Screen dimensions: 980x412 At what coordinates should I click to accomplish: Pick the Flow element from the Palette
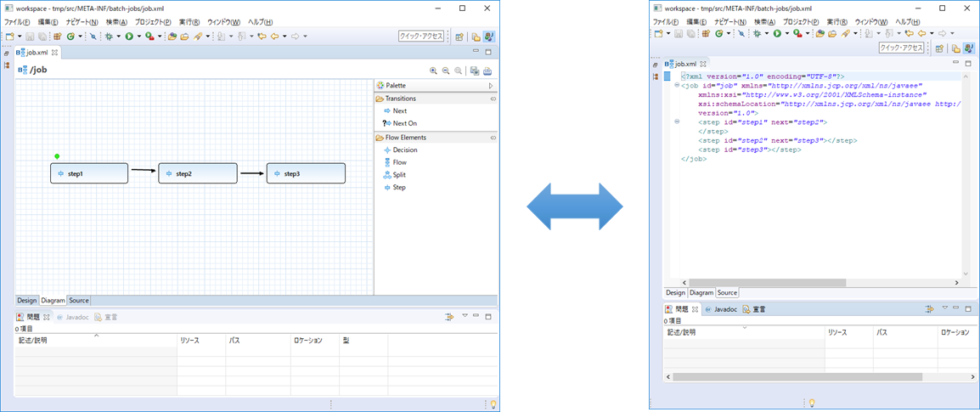pos(399,162)
